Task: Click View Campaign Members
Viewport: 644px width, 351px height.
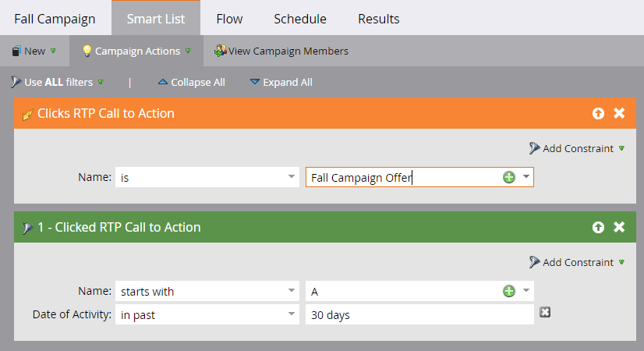Action: click(281, 51)
